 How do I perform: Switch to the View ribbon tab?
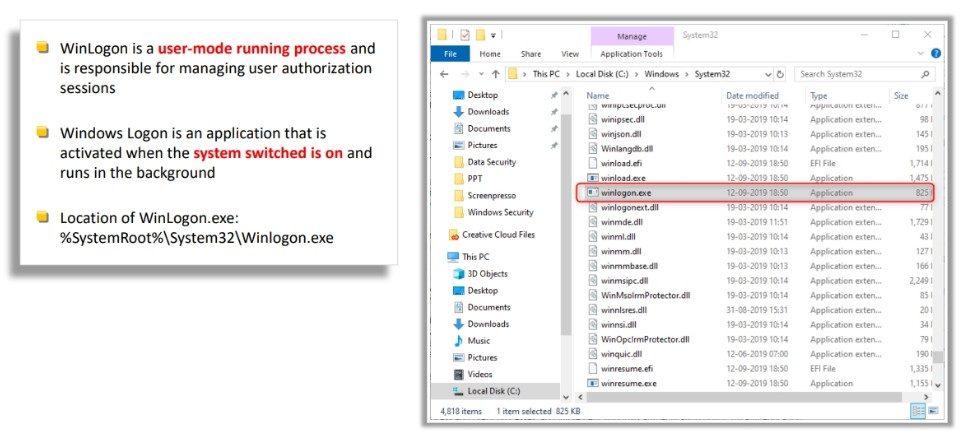(x=570, y=54)
